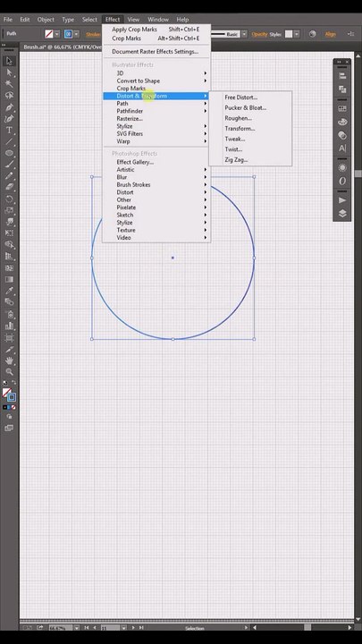Screen dimensions: 362x644
Task: Select the Artboard tool
Action: (9, 337)
